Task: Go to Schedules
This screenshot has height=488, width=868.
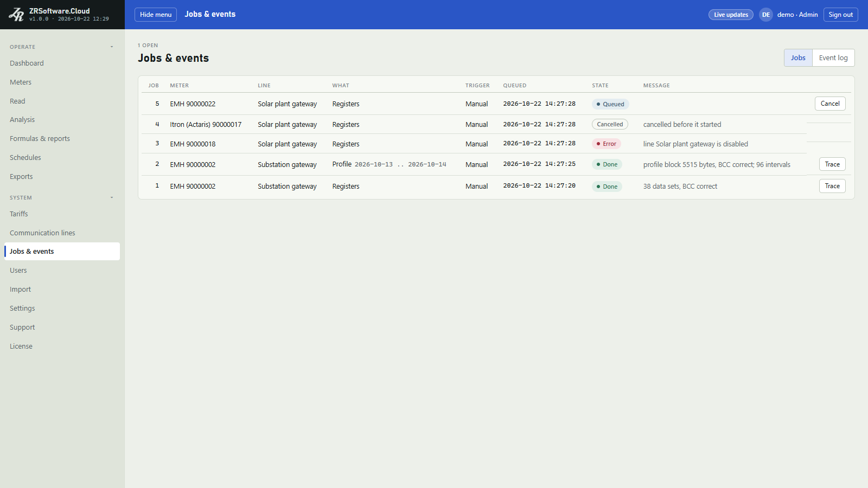Action: [62, 158]
